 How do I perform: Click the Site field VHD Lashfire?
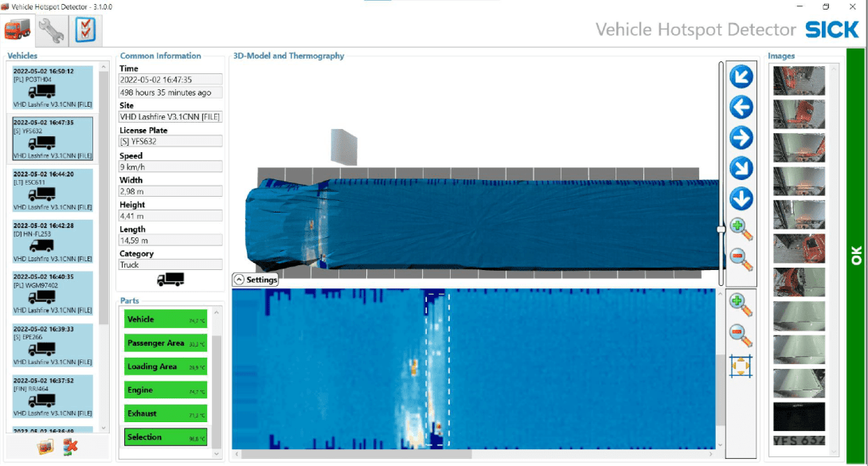pos(170,117)
